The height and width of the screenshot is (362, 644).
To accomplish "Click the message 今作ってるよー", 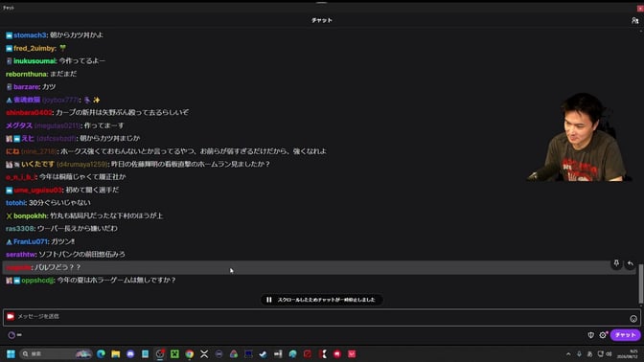I will [x=82, y=60].
